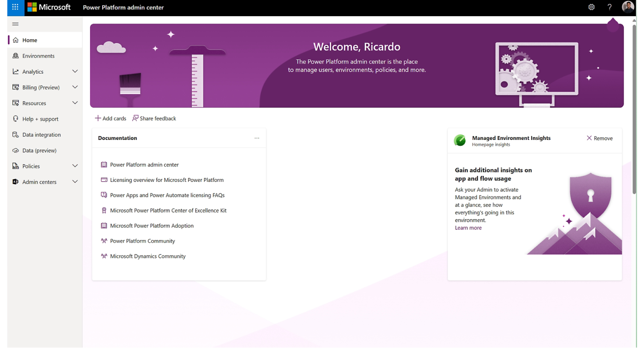
Task: Click the Managed Environment Insights green icon
Action: click(x=460, y=140)
